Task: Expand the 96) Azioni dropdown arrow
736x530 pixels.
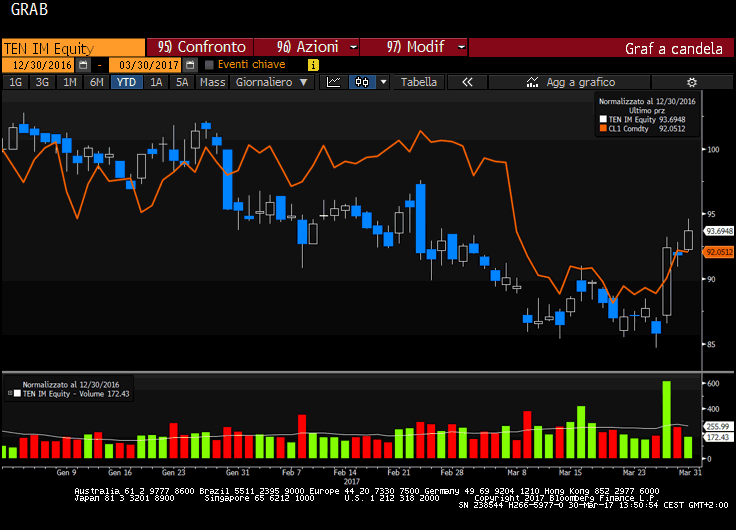Action: [353, 47]
